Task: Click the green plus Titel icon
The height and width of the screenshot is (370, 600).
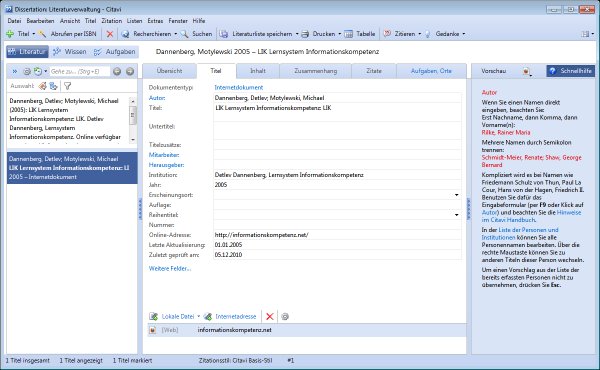Action: pos(10,34)
